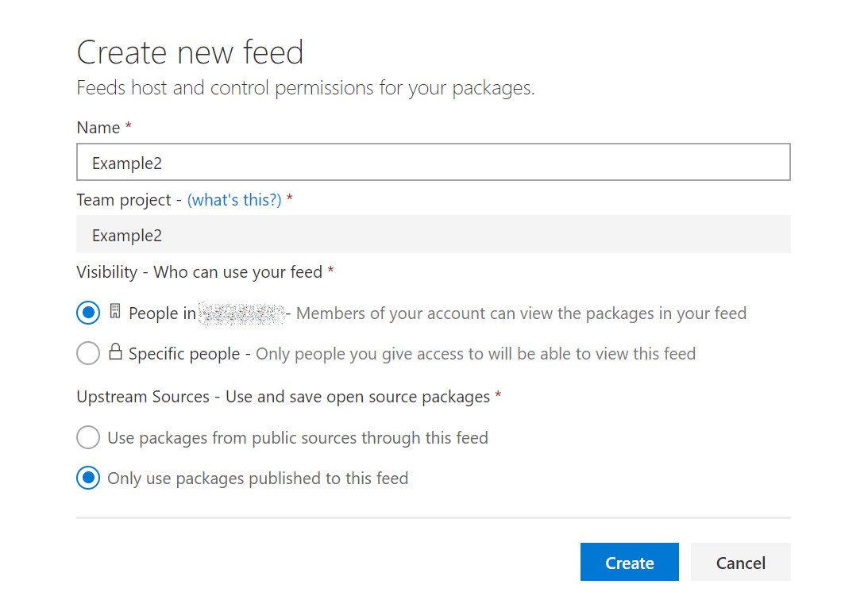The height and width of the screenshot is (615, 868).
Task: Click the Name input field containing Example2
Action: (x=433, y=162)
